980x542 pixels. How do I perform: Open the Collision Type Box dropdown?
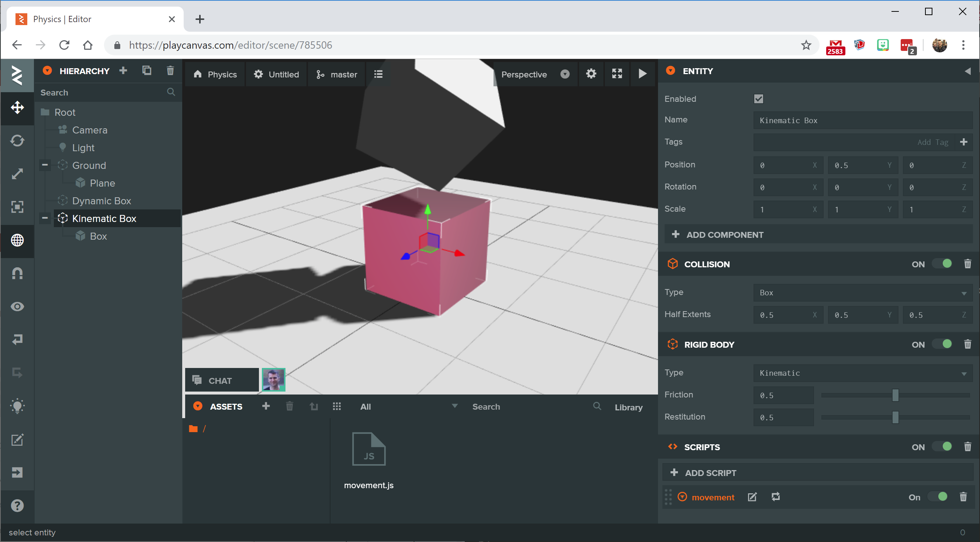coord(862,292)
